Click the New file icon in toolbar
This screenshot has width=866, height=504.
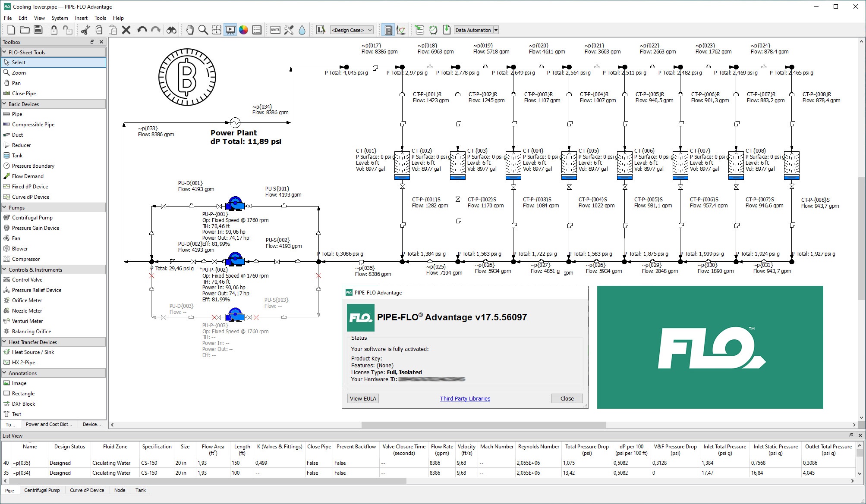point(11,30)
